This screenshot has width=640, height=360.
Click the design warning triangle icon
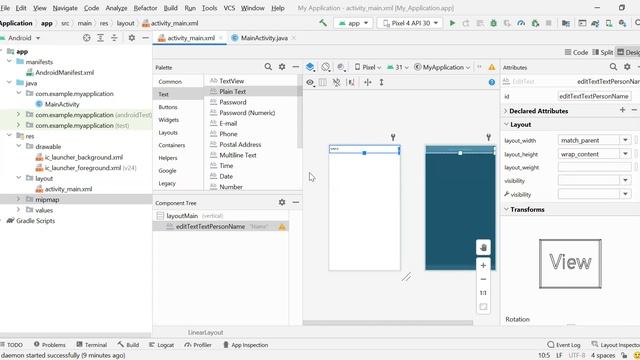click(492, 67)
